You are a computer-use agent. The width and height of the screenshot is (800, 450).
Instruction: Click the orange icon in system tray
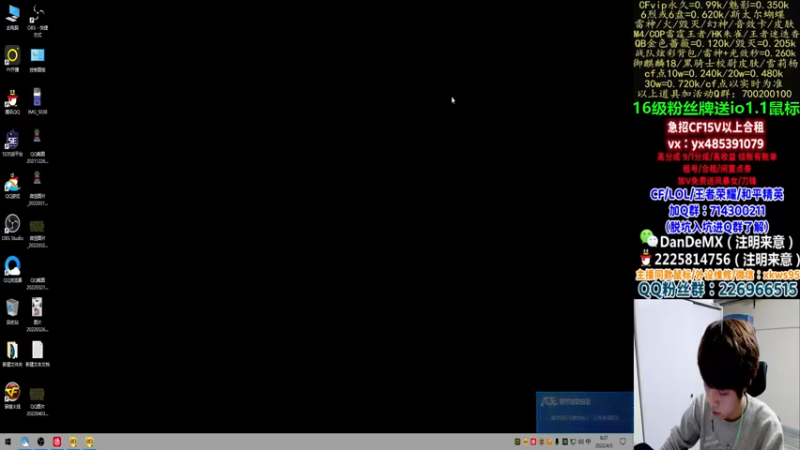tap(549, 442)
